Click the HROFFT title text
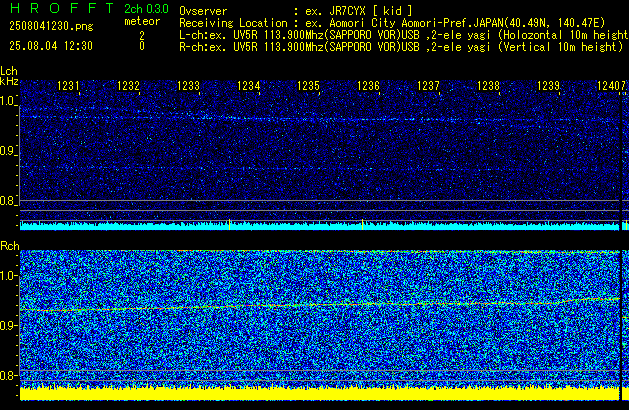The height and width of the screenshot is (410, 629). click(x=62, y=8)
